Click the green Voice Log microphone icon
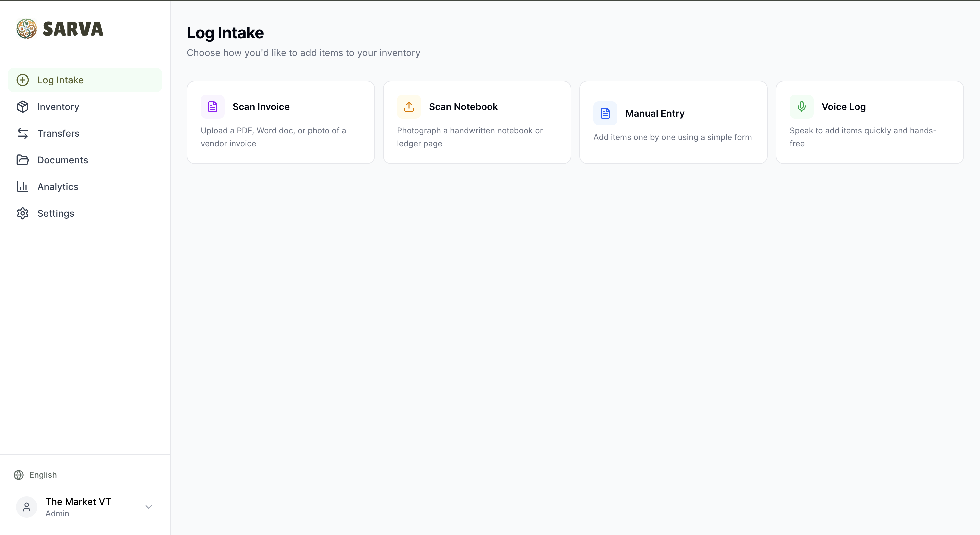 (801, 107)
